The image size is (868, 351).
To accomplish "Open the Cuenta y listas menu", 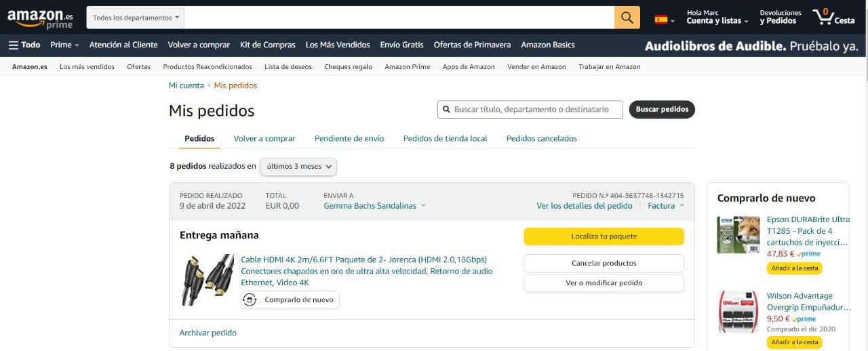I will pos(717,21).
